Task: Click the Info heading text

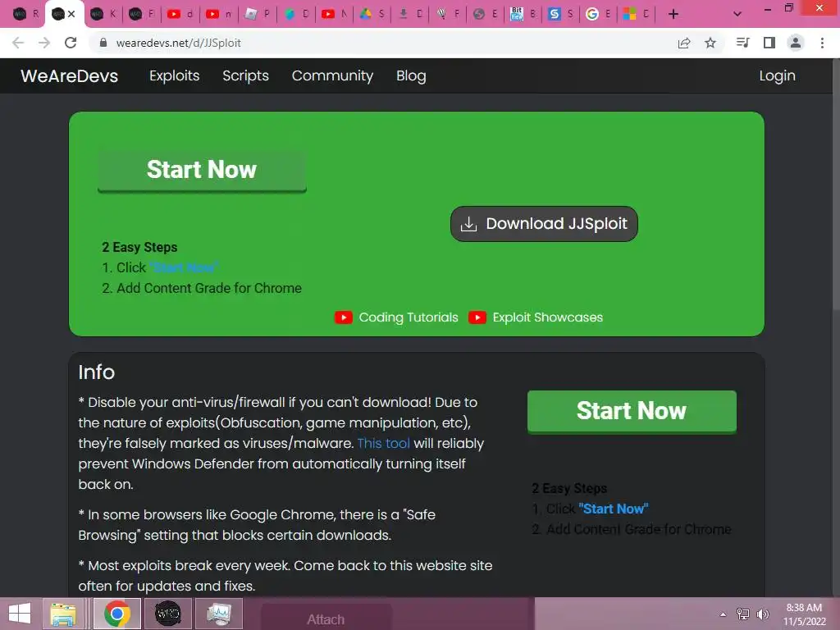Action: 97,372
